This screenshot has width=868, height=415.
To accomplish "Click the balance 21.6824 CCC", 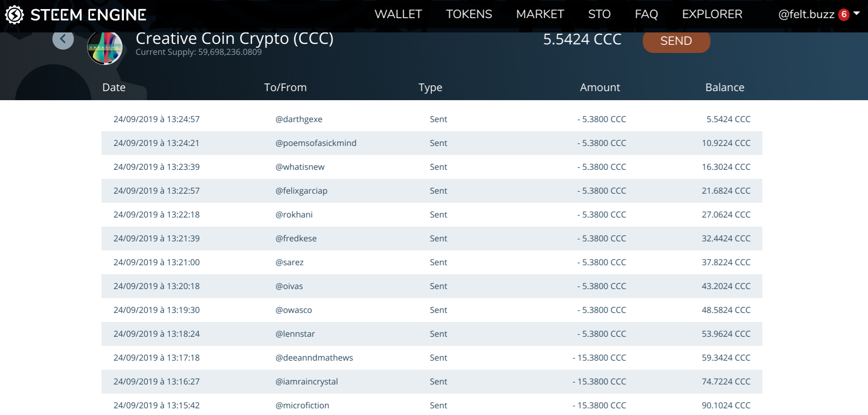I will pyautogui.click(x=726, y=191).
